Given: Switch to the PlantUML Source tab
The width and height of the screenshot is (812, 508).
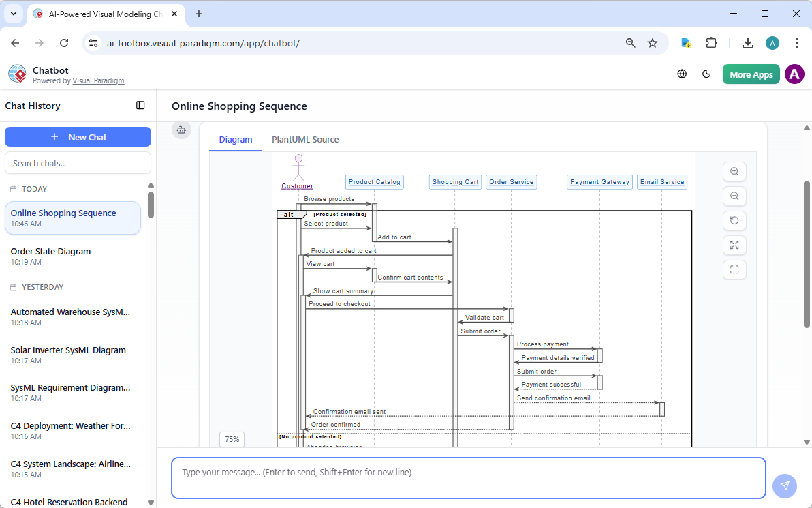Looking at the screenshot, I should (x=305, y=139).
